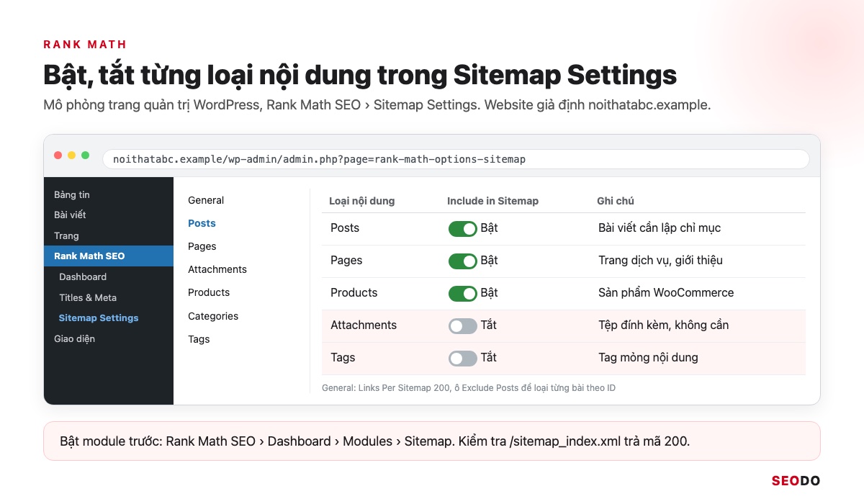This screenshot has width=864, height=504.
Task: Select the Attachments row label in table
Action: pyautogui.click(x=364, y=325)
